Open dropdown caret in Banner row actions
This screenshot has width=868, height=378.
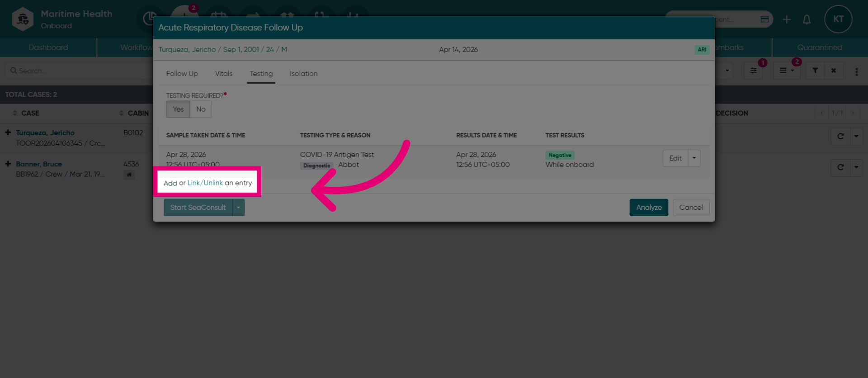tap(856, 167)
